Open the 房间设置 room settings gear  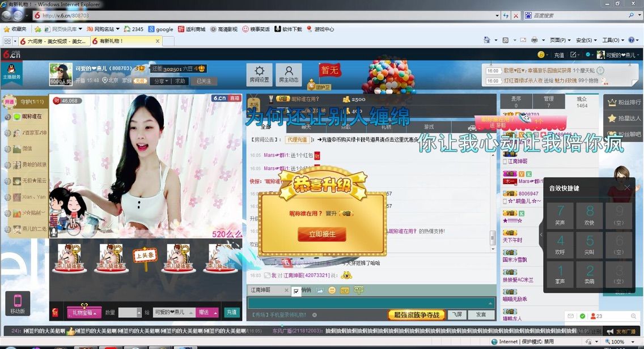(x=259, y=74)
